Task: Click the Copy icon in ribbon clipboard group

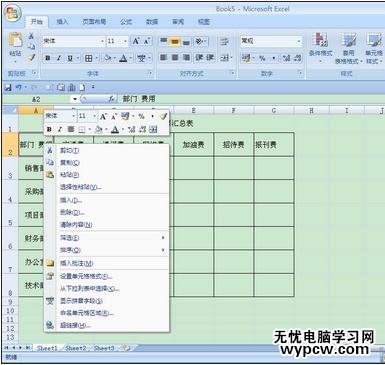Action: pos(31,47)
